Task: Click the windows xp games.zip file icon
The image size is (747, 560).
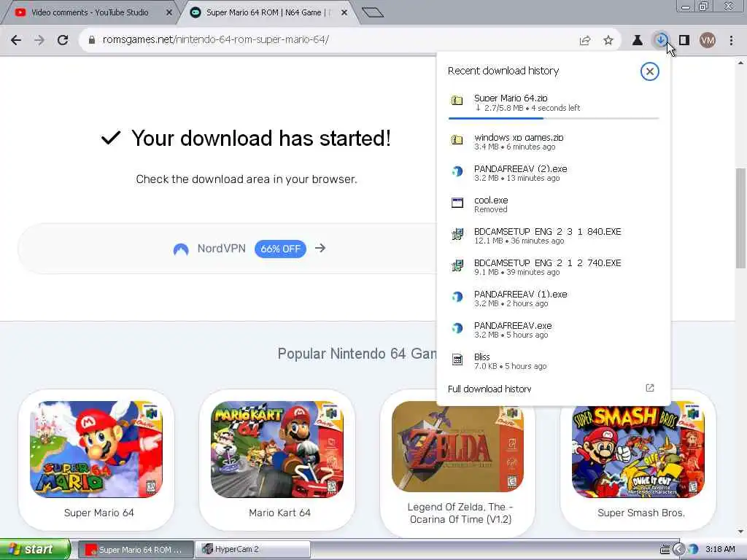Action: pyautogui.click(x=457, y=140)
